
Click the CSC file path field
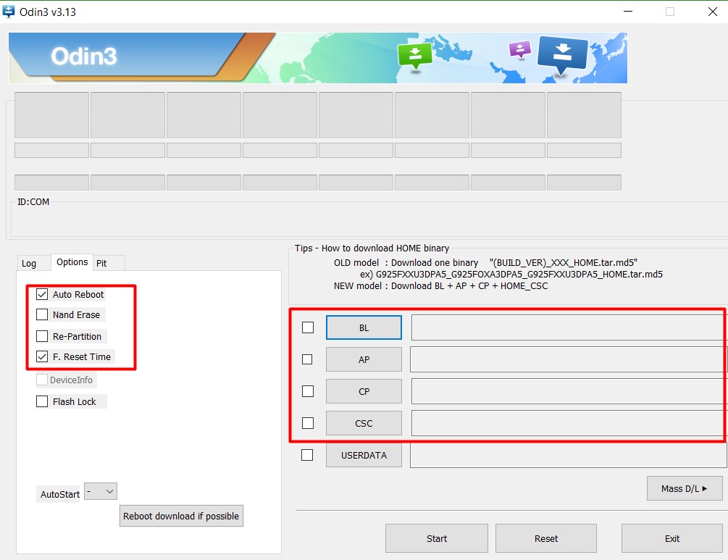coord(568,423)
